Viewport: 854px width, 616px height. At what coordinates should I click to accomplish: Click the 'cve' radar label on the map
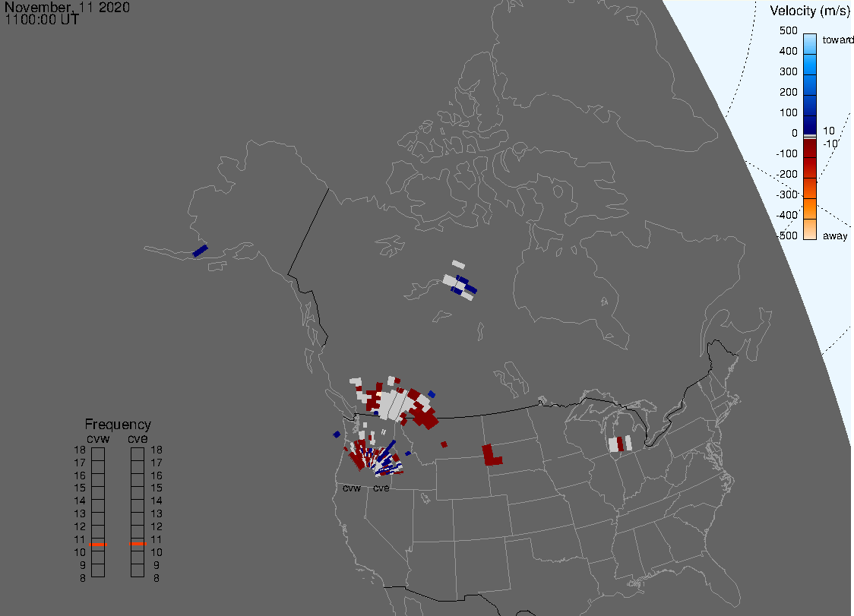[x=381, y=488]
